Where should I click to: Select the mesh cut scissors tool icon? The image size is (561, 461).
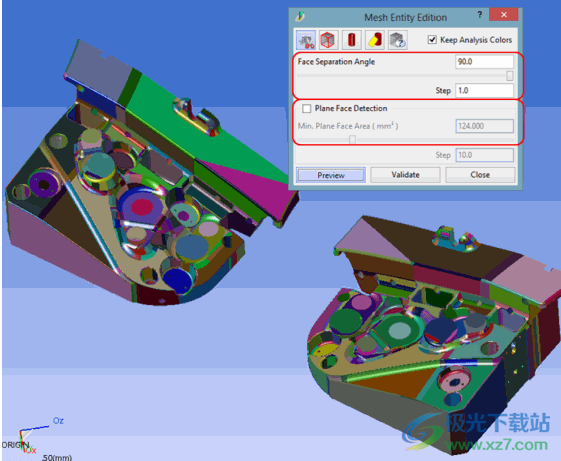tap(306, 40)
